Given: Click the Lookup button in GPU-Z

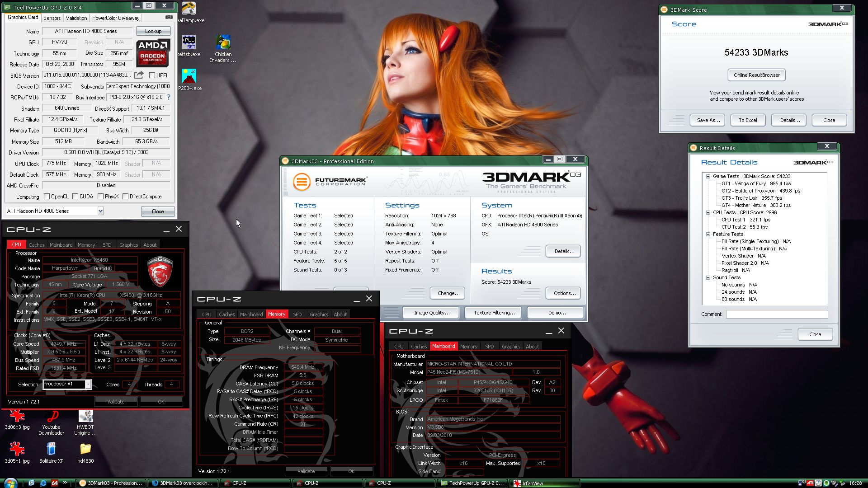Looking at the screenshot, I should (153, 31).
